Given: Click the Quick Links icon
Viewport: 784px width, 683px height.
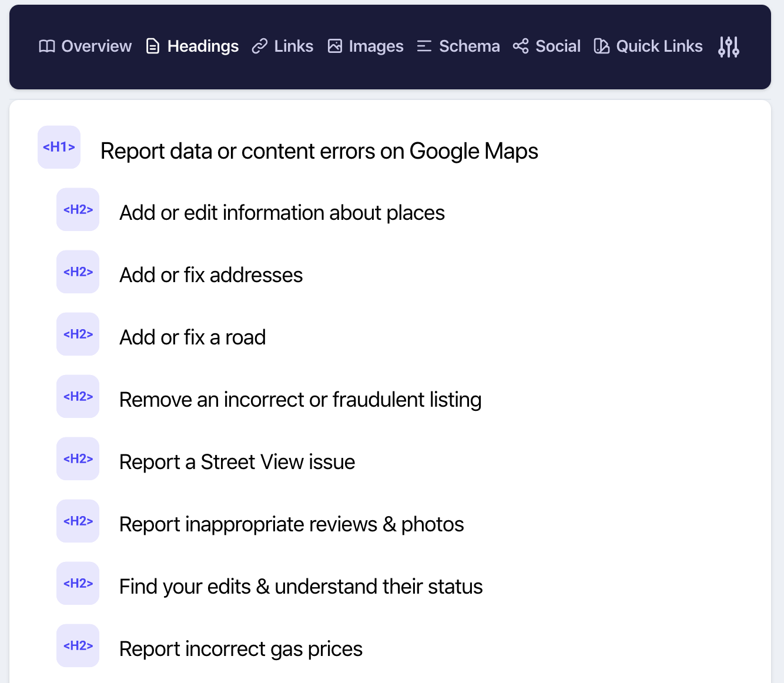Looking at the screenshot, I should click(602, 46).
